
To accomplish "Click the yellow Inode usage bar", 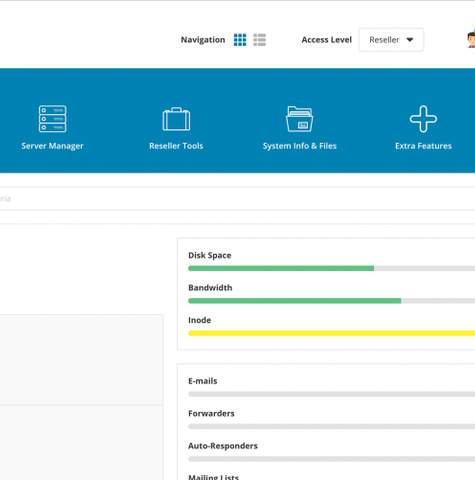I will coord(332,333).
